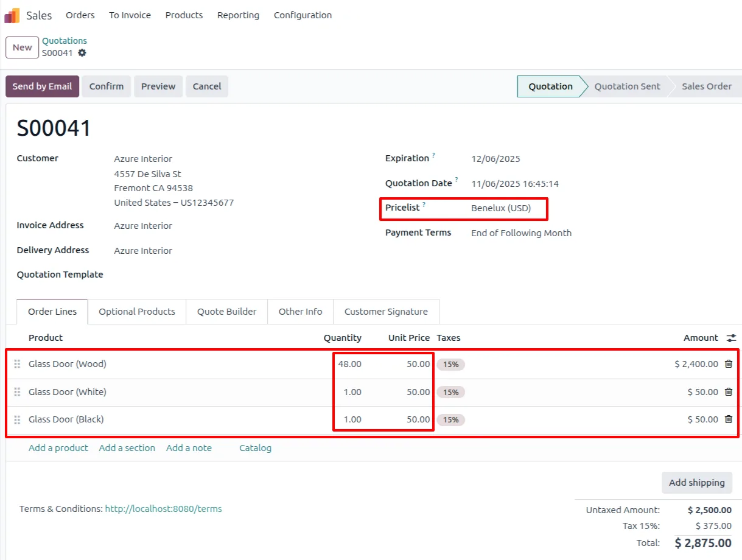The width and height of the screenshot is (742, 560).
Task: Add shipping to the order
Action: [x=697, y=483]
